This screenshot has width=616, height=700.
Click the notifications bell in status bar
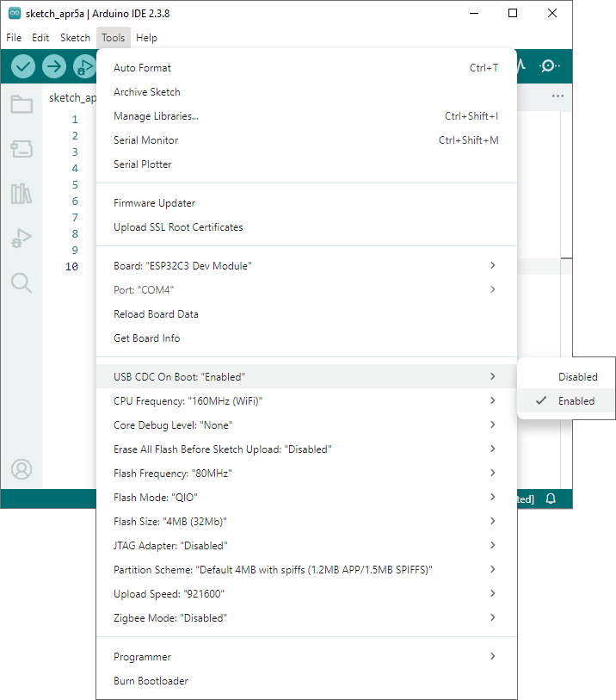pyautogui.click(x=551, y=499)
